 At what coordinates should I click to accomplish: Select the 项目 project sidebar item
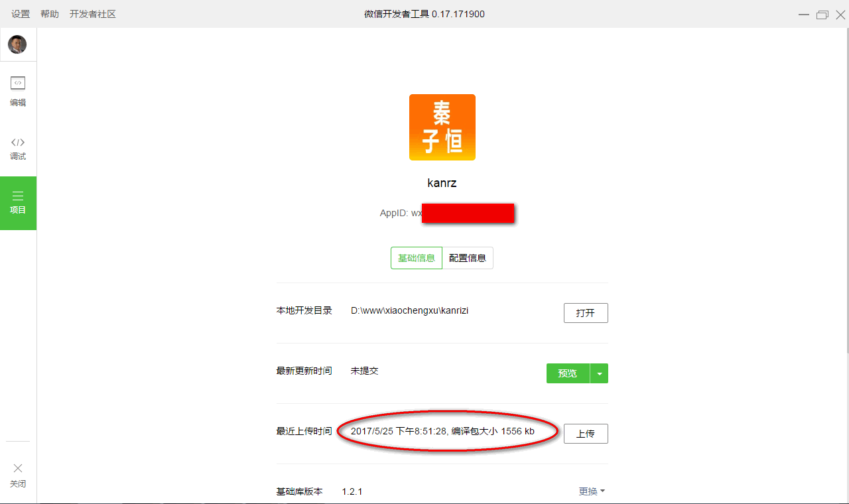click(x=18, y=203)
